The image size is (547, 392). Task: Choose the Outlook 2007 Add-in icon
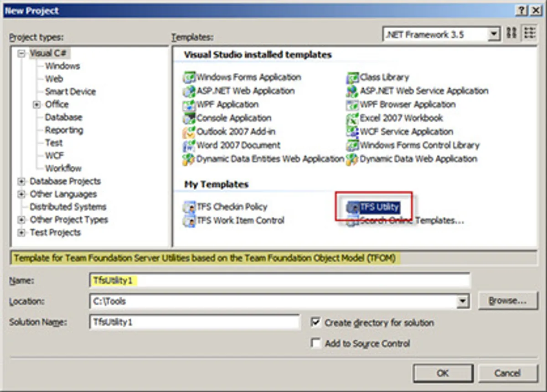tap(189, 132)
